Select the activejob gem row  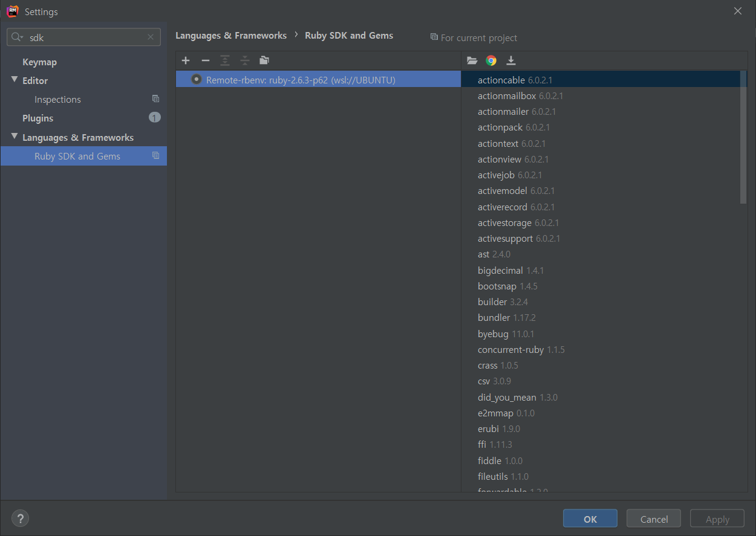click(x=604, y=175)
